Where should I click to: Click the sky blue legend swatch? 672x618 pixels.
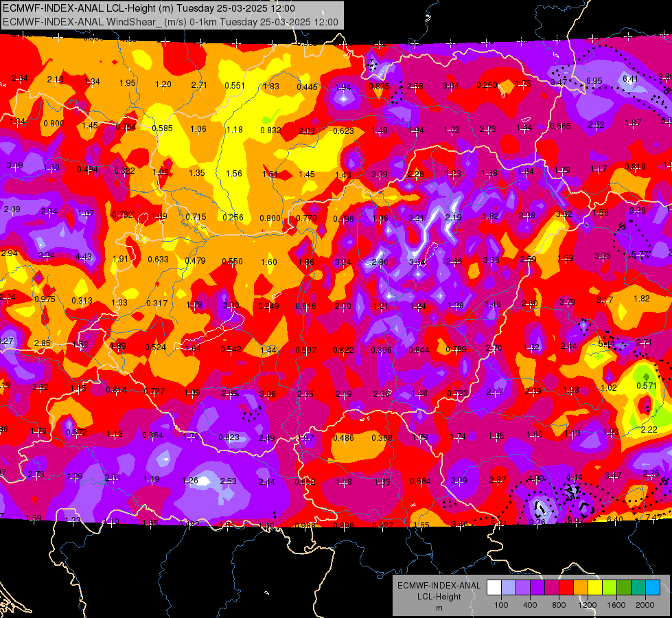pyautogui.click(x=653, y=587)
